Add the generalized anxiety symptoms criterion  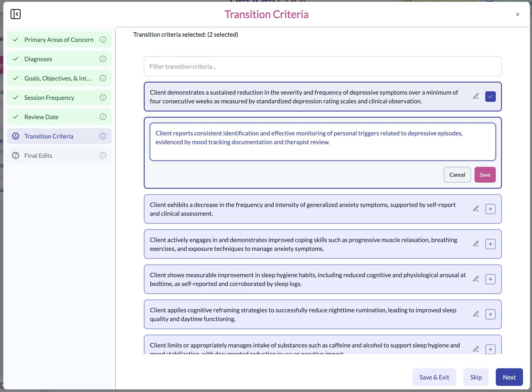490,209
